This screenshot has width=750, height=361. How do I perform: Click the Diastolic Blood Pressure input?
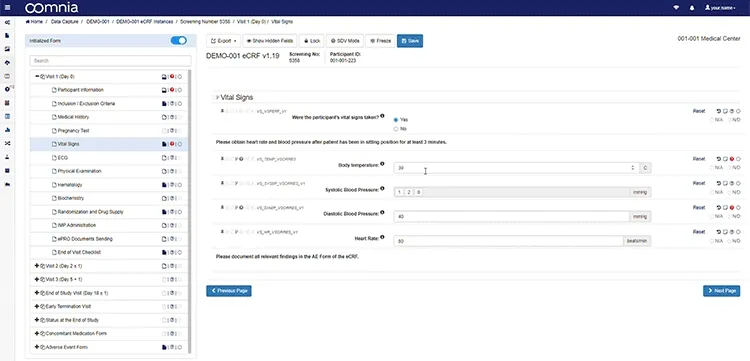(x=511, y=217)
